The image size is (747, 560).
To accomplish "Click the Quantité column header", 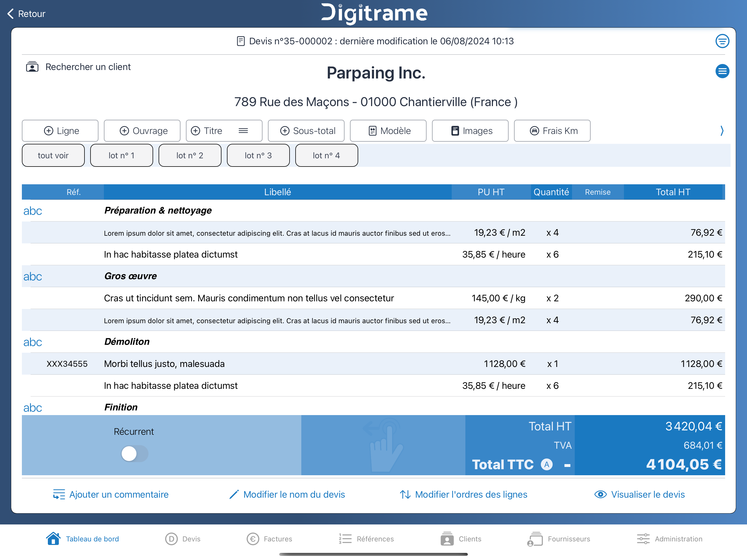I will coord(551,192).
